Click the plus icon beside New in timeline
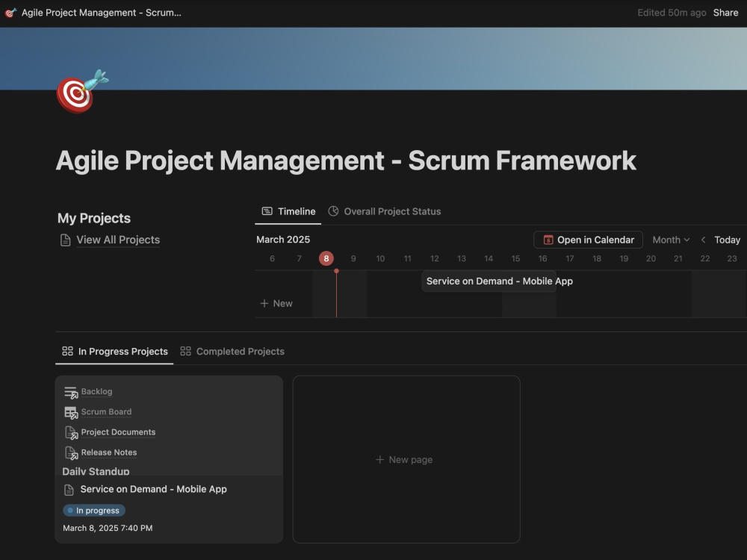747x560 pixels. tap(264, 303)
